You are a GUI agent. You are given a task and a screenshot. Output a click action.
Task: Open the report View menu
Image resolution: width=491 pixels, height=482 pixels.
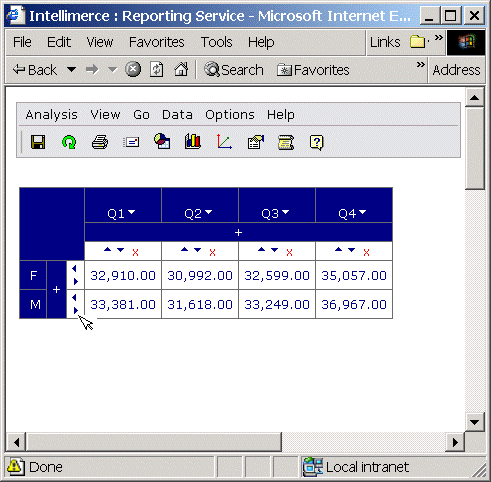pyautogui.click(x=105, y=115)
